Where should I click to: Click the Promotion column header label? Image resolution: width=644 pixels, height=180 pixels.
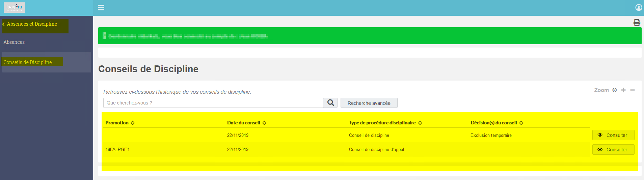pos(117,123)
